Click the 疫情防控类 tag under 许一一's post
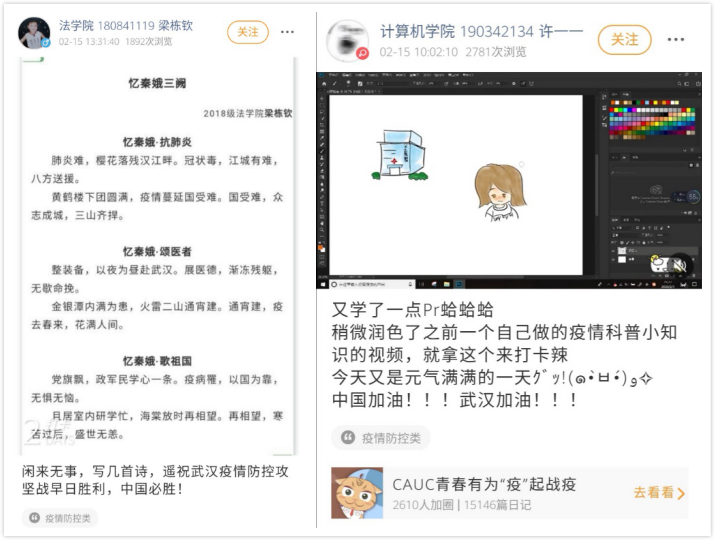This screenshot has width=715, height=540. 381,438
